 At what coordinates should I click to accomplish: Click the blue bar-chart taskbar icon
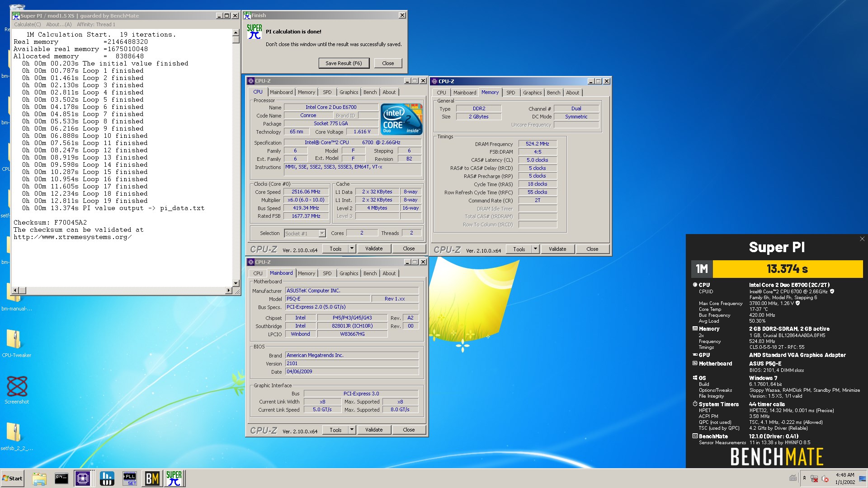pos(107,479)
